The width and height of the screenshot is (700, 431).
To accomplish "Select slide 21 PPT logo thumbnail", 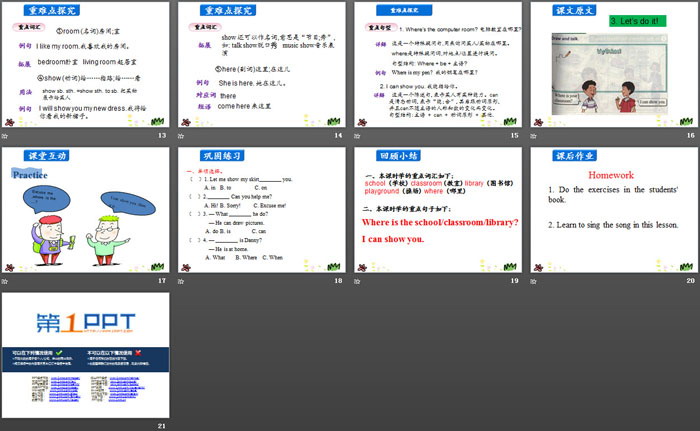I will coord(86,356).
